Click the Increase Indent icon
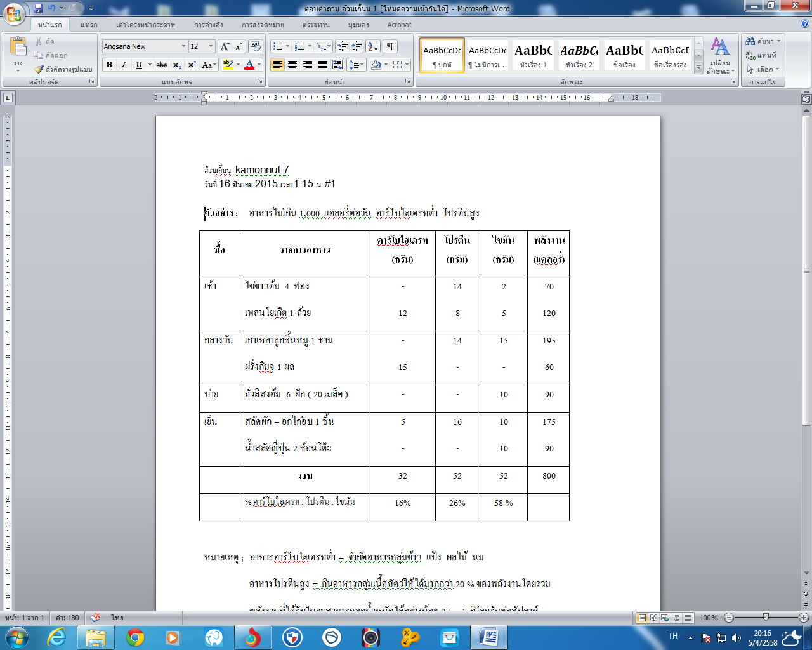Image resolution: width=812 pixels, height=650 pixels. [x=357, y=46]
